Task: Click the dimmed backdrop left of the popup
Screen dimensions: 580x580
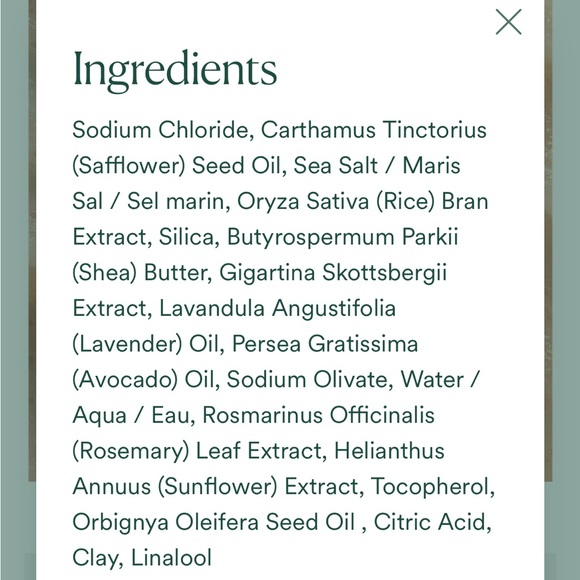Action: coord(18,290)
